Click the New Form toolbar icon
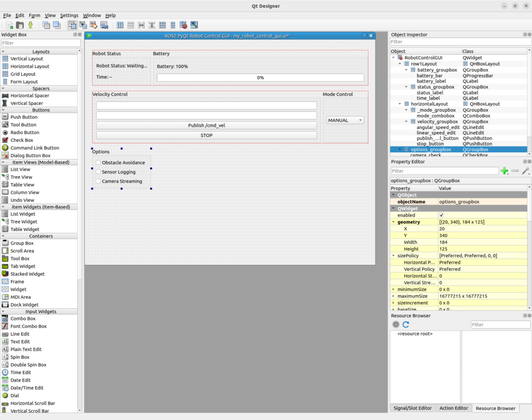 point(9,25)
